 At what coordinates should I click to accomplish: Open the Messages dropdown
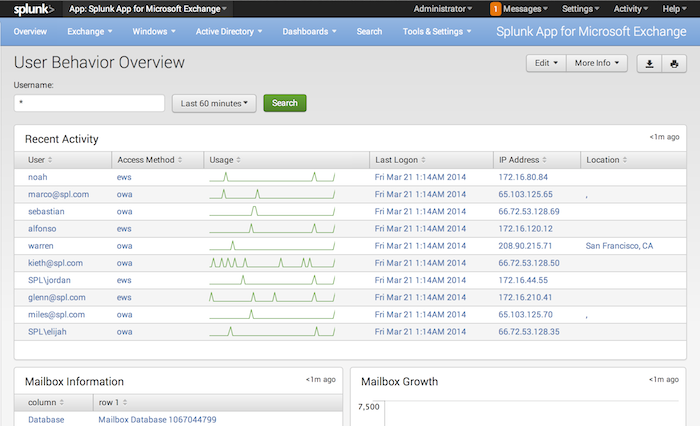click(x=525, y=9)
